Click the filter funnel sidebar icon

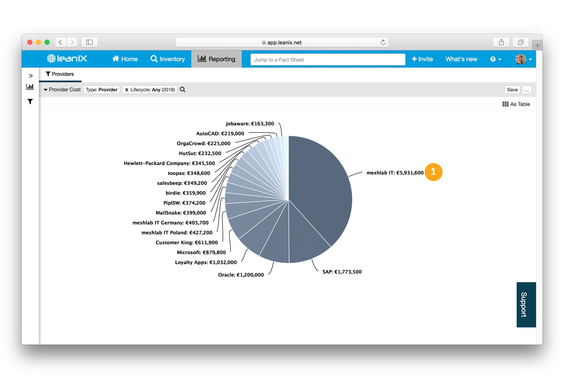coord(30,101)
